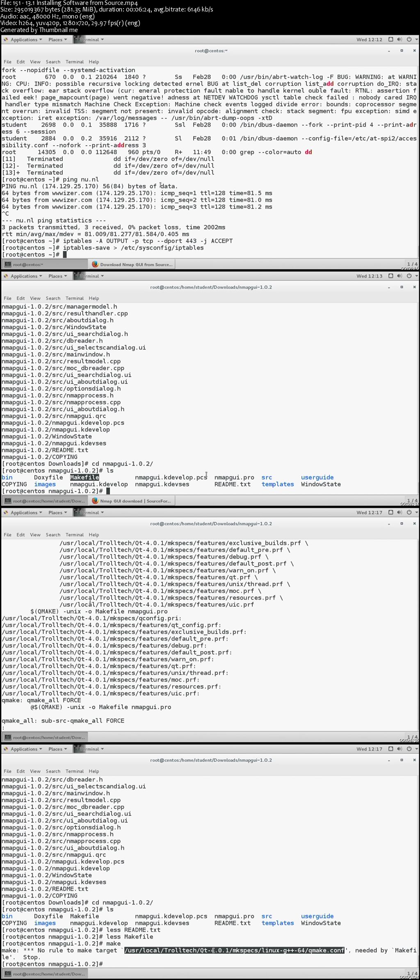The image size is (420, 980).
Task: Click 'userguide' directory in the 12:13 ls output
Action: [317, 477]
